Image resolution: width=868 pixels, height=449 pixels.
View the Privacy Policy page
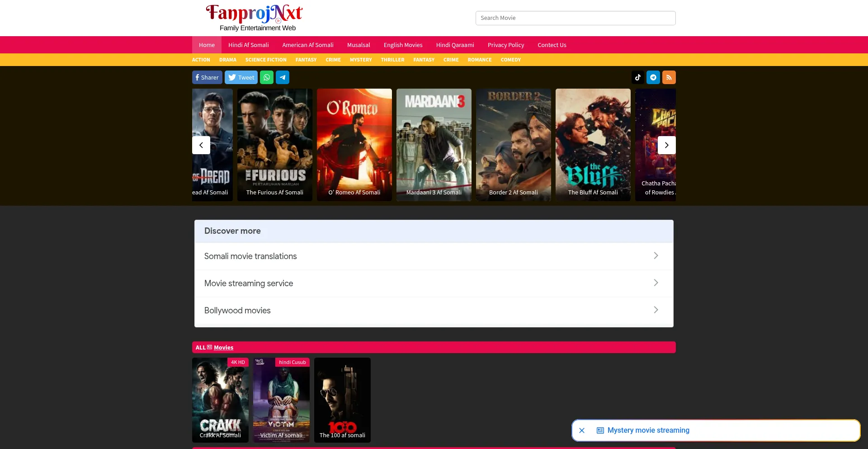click(x=506, y=45)
